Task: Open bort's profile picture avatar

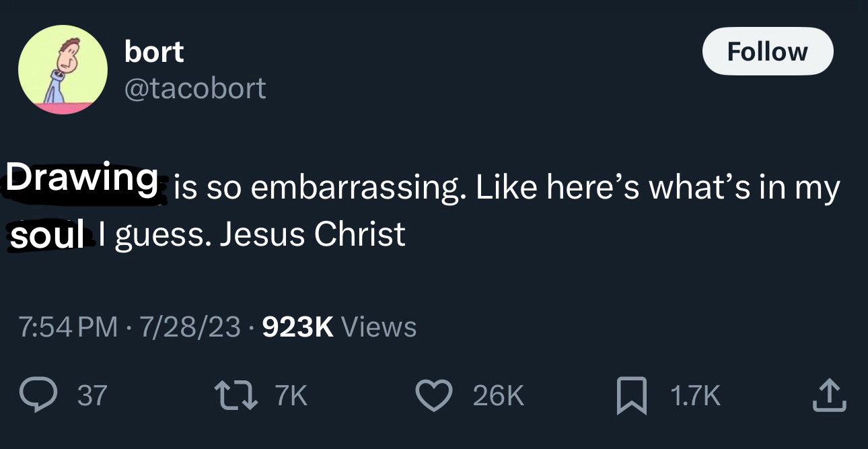Action: pyautogui.click(x=63, y=69)
